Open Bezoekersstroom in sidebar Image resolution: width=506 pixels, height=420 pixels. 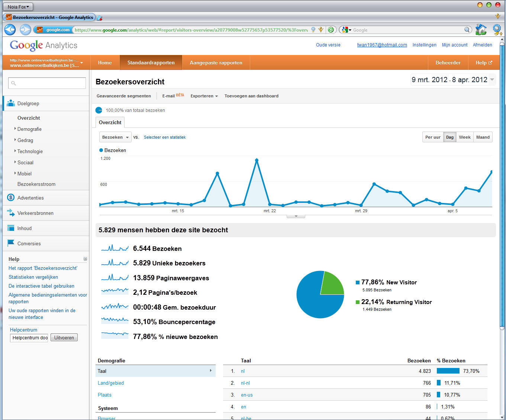click(36, 184)
